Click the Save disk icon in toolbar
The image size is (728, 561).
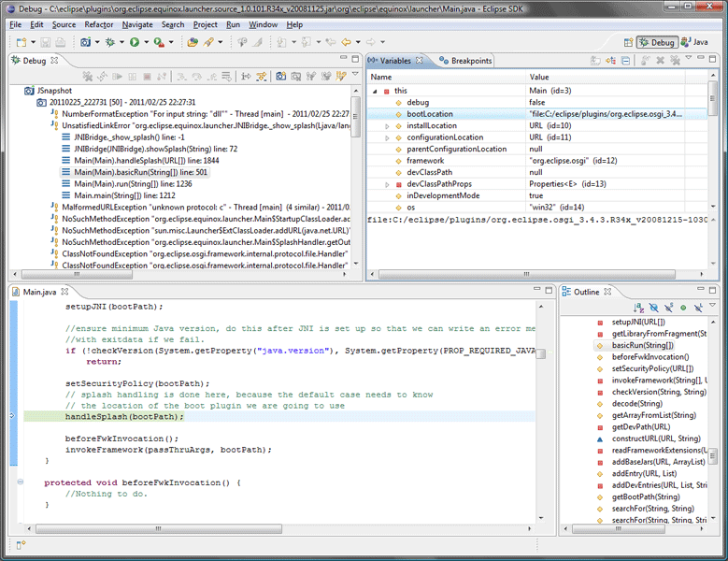[x=45, y=42]
